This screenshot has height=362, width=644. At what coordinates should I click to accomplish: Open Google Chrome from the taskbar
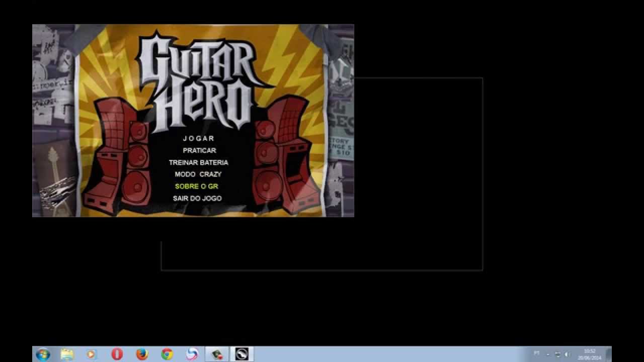click(x=167, y=354)
